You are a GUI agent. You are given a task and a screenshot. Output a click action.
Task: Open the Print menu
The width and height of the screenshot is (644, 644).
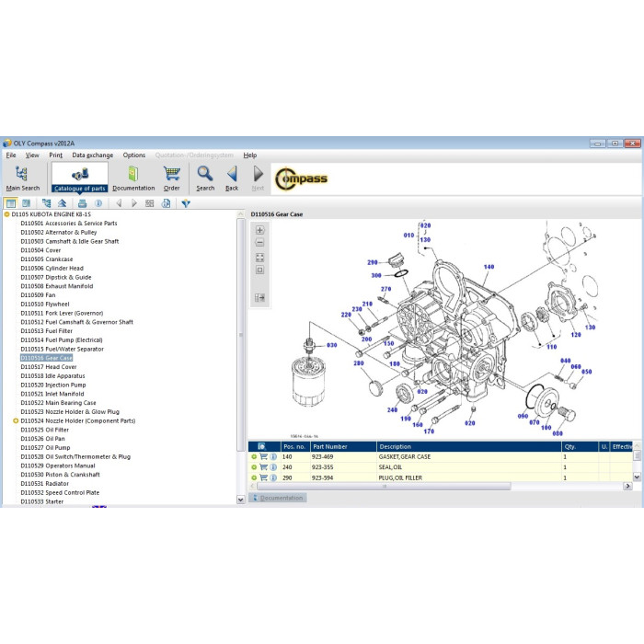[55, 155]
